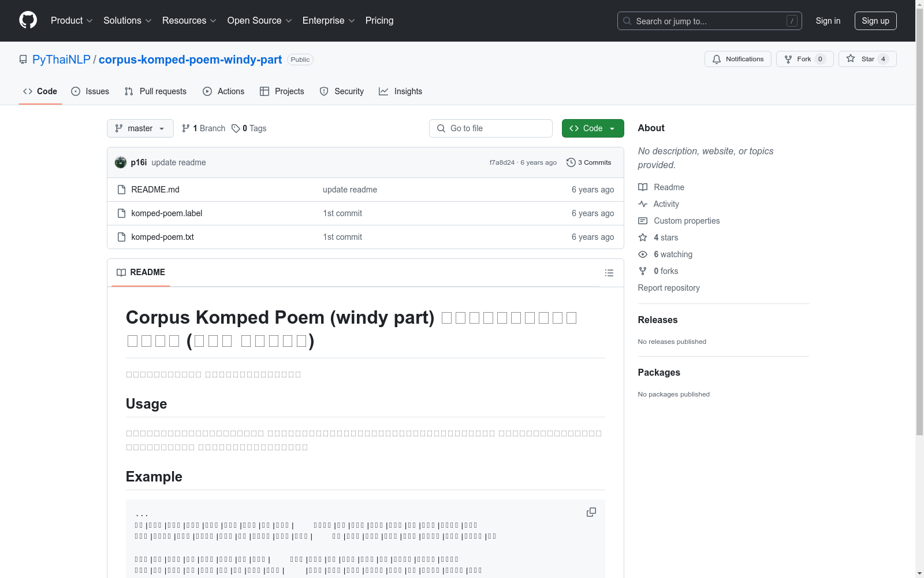Viewport: 924px width, 578px height.
Task: Open the 1 Branch link
Action: pos(204,128)
